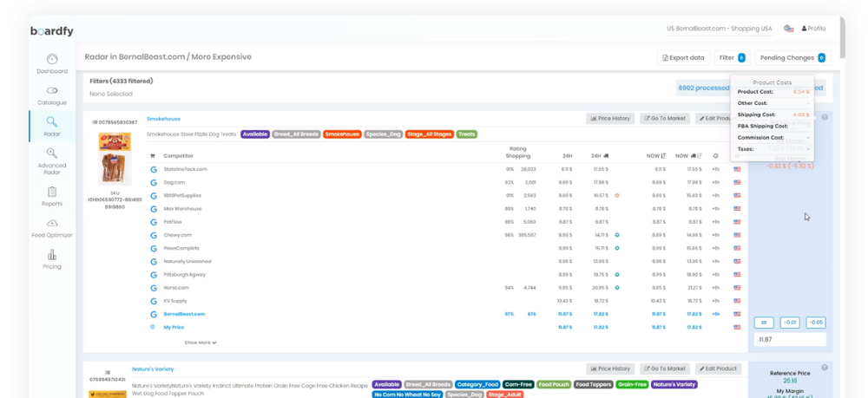This screenshot has width=868, height=398.
Task: Open Price History for Smokehouse product
Action: pos(610,118)
